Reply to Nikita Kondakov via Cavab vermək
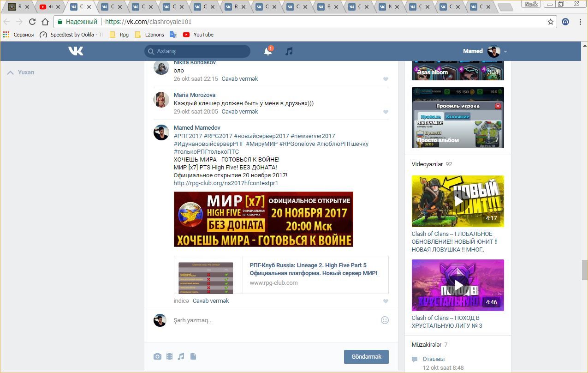 coord(240,79)
